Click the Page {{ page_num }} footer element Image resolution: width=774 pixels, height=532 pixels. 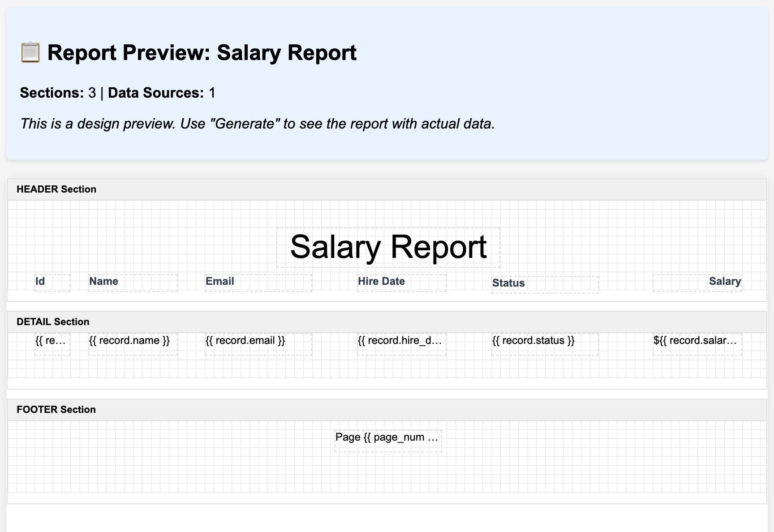[x=387, y=437]
